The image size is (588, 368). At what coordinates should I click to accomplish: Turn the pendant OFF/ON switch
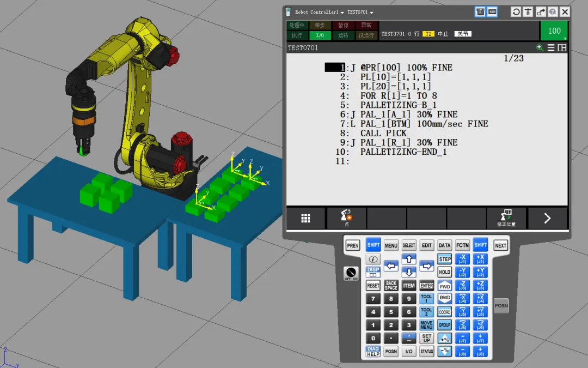pos(351,273)
